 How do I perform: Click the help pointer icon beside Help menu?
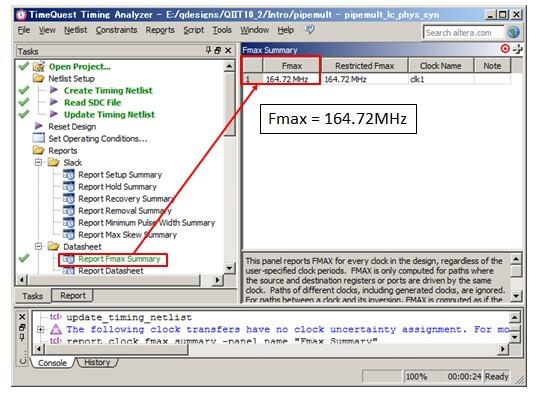309,30
